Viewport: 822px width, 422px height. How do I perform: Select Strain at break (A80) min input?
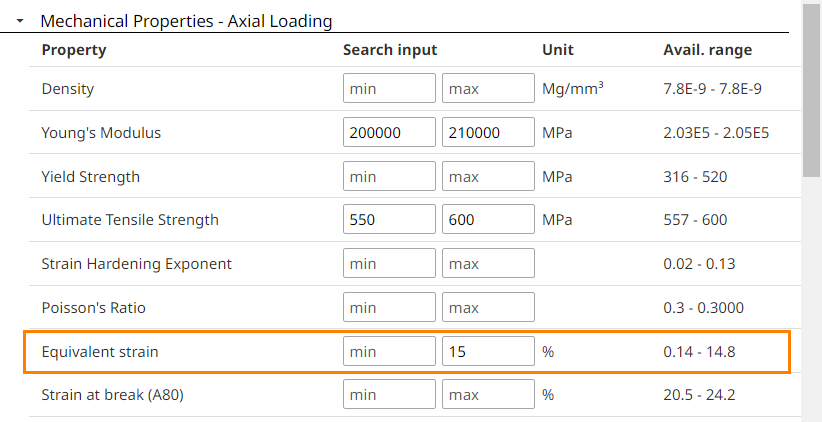tap(389, 395)
